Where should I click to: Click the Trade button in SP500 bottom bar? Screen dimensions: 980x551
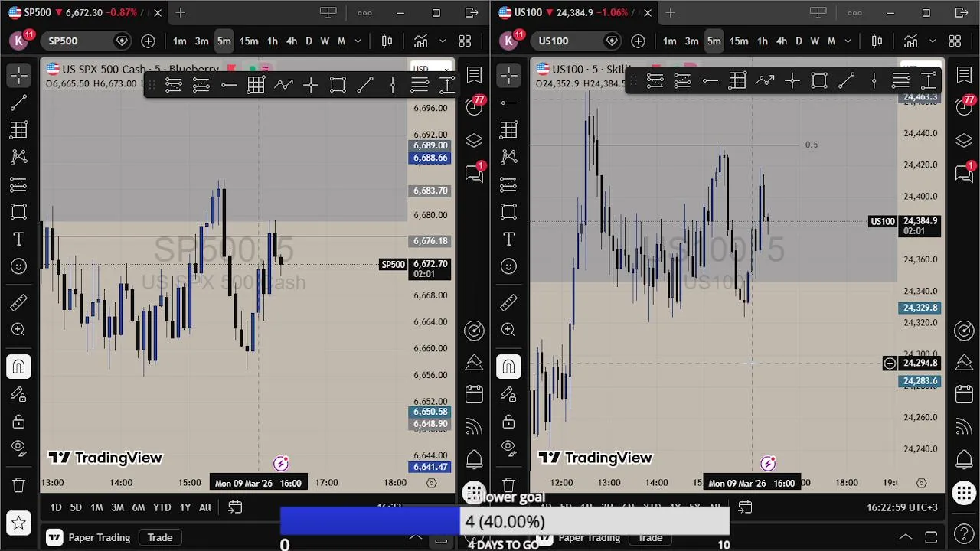(160, 537)
